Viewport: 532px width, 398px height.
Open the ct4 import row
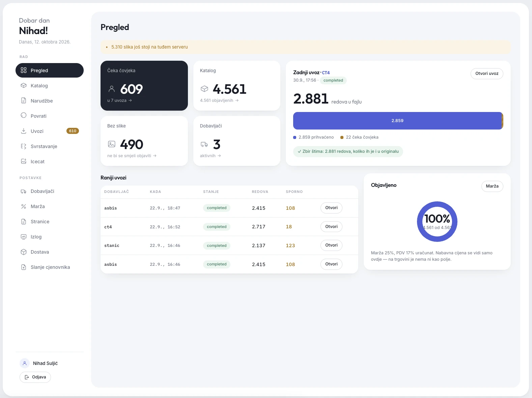tap(331, 227)
